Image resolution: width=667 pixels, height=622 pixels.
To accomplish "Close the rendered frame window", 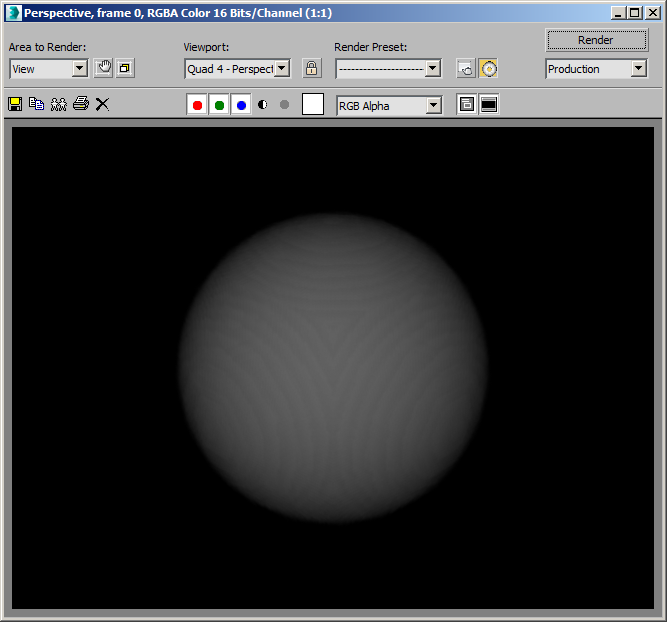I will click(653, 13).
